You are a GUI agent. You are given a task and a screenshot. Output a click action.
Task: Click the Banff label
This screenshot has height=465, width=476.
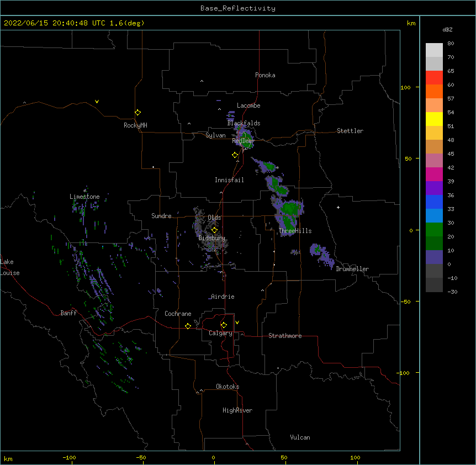point(68,313)
